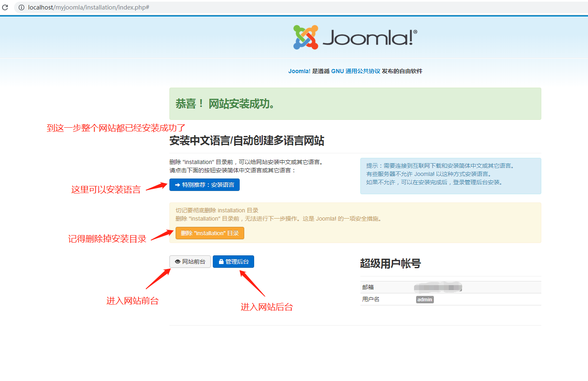Viewport: 588px width, 381px height.
Task: Select the 提示 internet connection hint text
Action: (441, 166)
